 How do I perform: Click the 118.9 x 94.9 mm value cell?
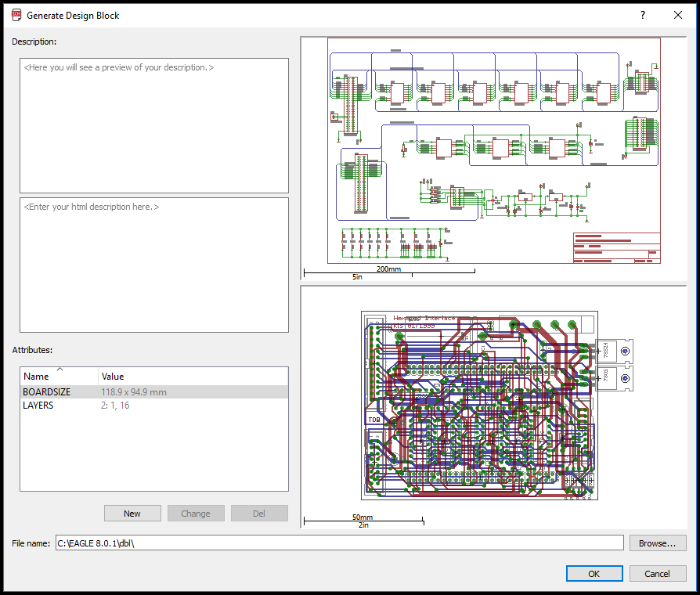click(134, 392)
